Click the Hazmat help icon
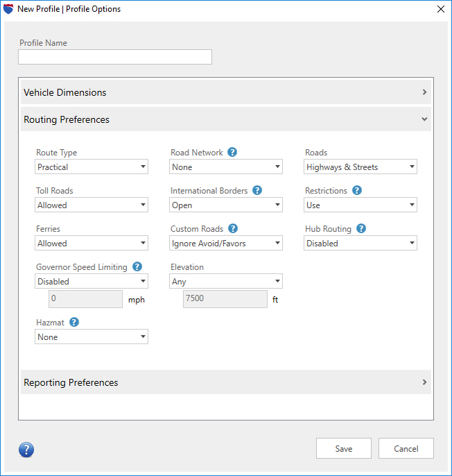Viewport: 452px width, 476px height. tap(74, 322)
